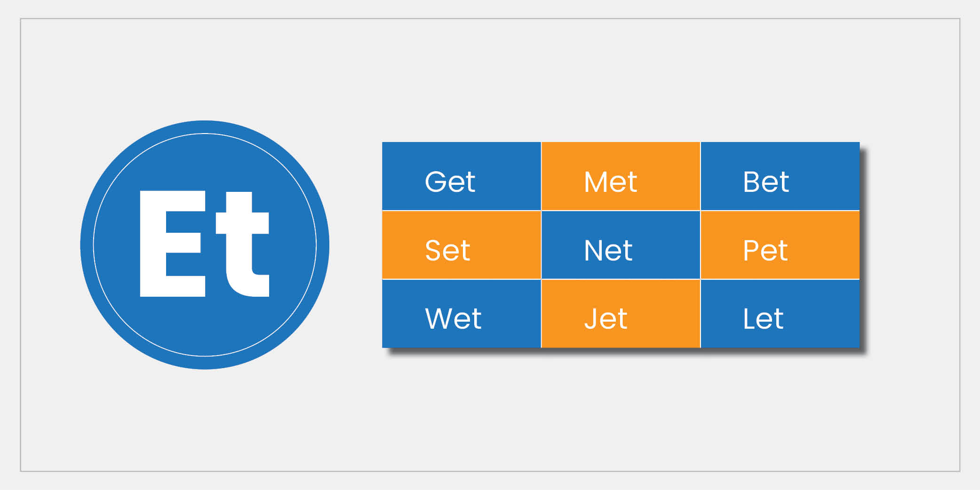Tap the orange Jet tile
980x490 pixels.
pos(621,314)
